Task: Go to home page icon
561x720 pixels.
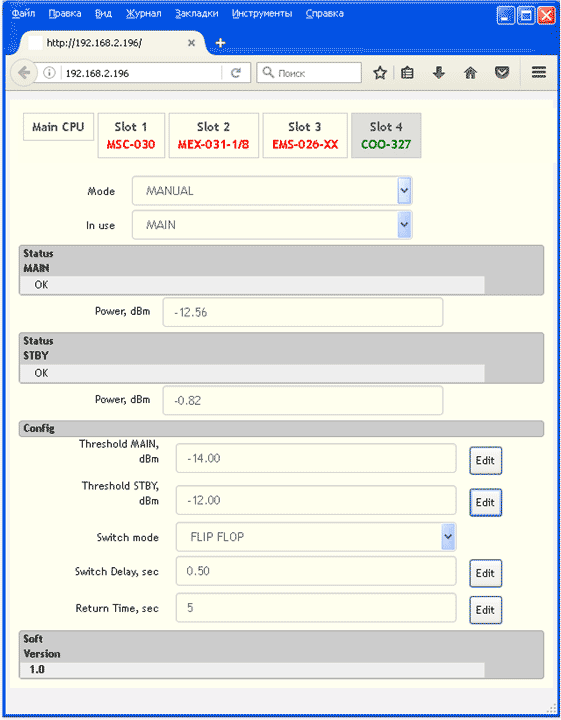Action: click(x=471, y=73)
